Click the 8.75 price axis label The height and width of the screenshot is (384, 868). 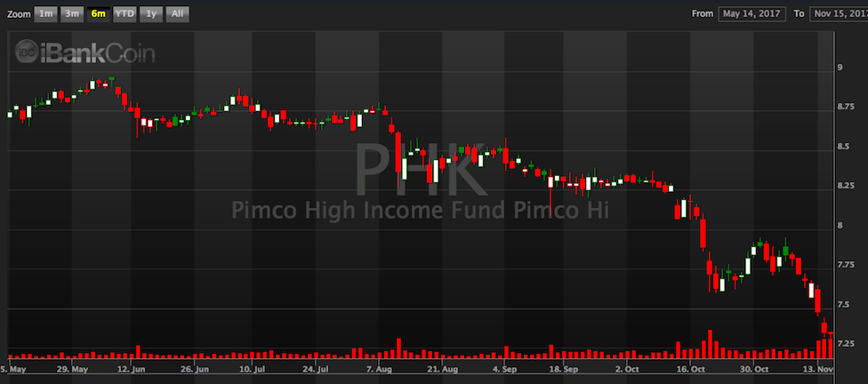(845, 108)
